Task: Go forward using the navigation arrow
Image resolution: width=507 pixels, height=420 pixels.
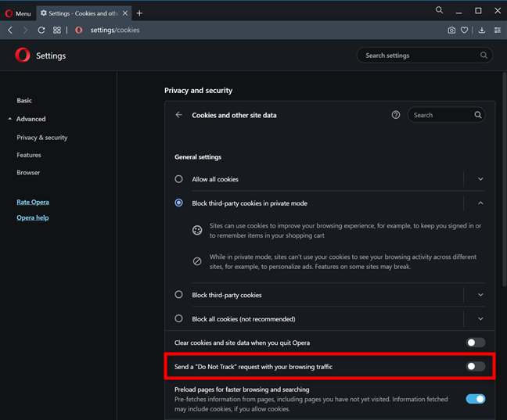Action: pos(25,30)
